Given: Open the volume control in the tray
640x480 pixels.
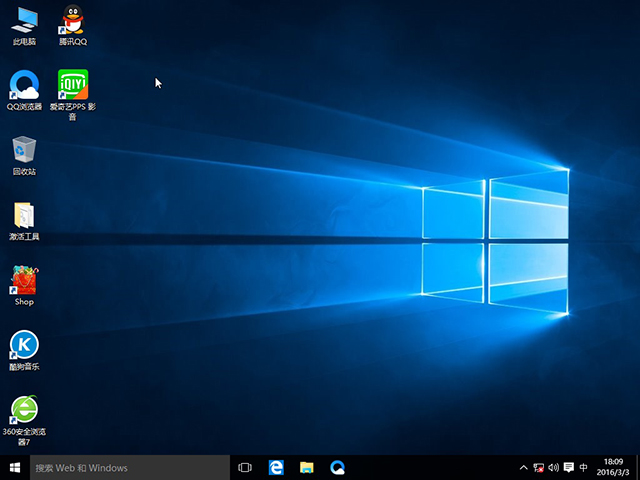Looking at the screenshot, I should click(x=553, y=467).
